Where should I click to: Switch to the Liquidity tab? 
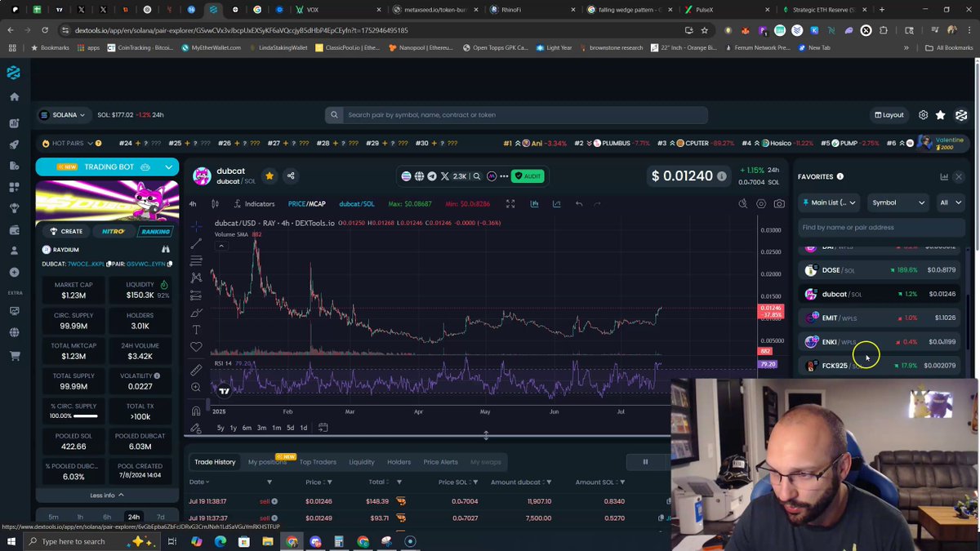[362, 462]
